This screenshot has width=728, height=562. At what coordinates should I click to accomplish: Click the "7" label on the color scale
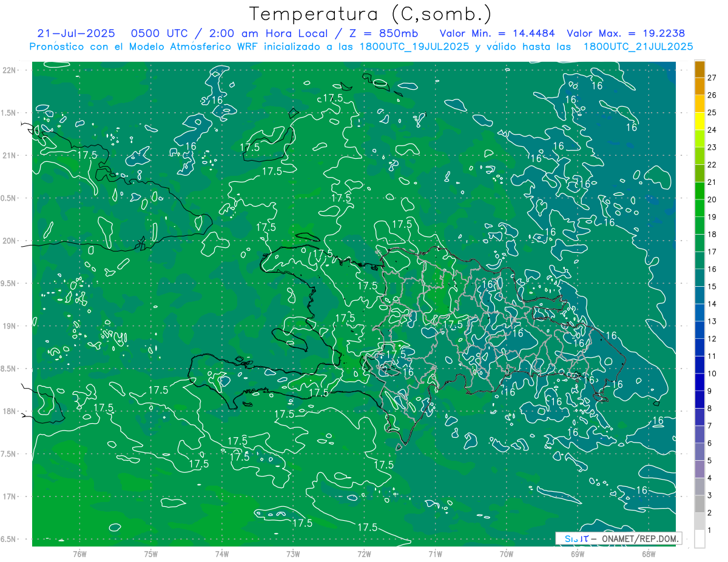coord(710,426)
